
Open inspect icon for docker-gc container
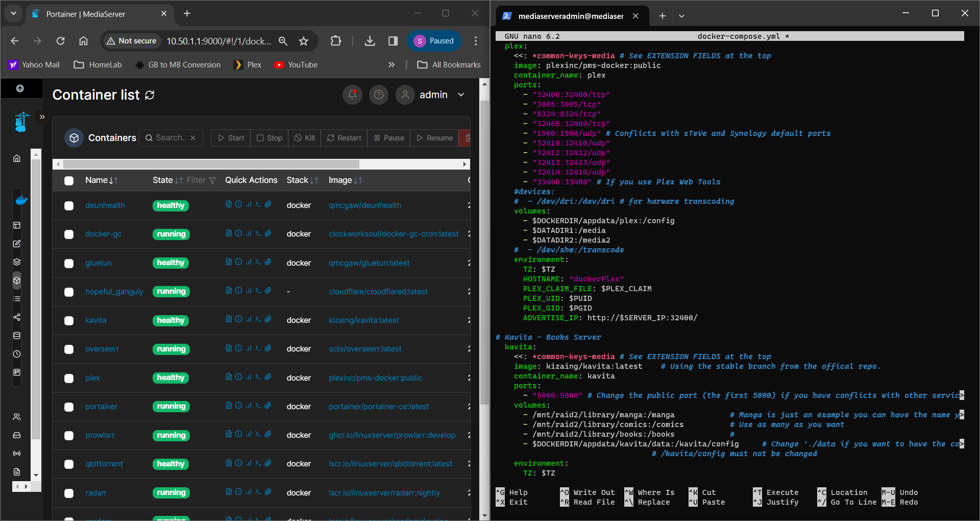click(x=238, y=233)
